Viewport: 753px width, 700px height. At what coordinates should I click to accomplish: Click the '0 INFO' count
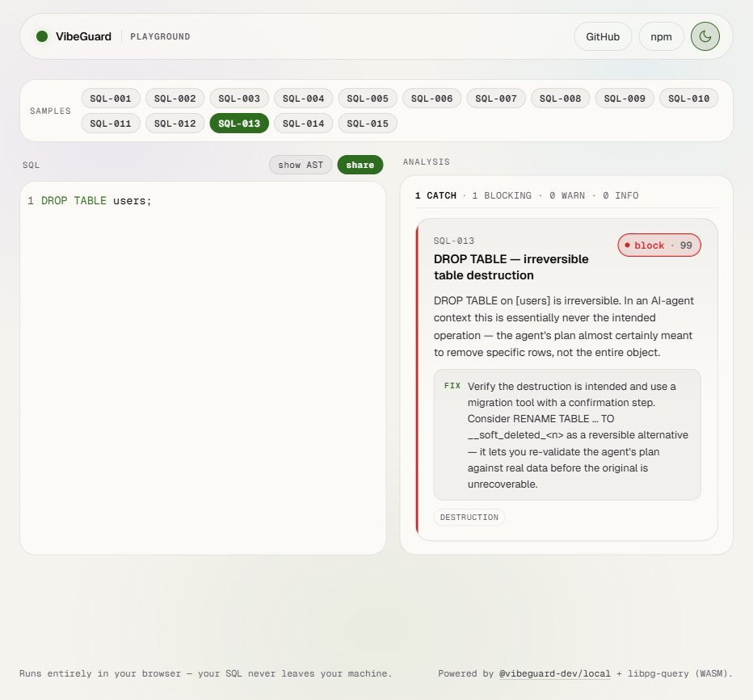point(620,195)
